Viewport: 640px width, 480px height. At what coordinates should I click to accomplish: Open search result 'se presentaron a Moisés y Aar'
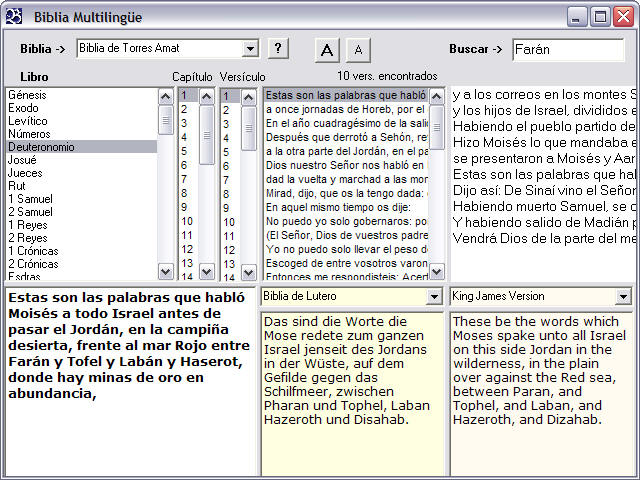click(x=544, y=158)
